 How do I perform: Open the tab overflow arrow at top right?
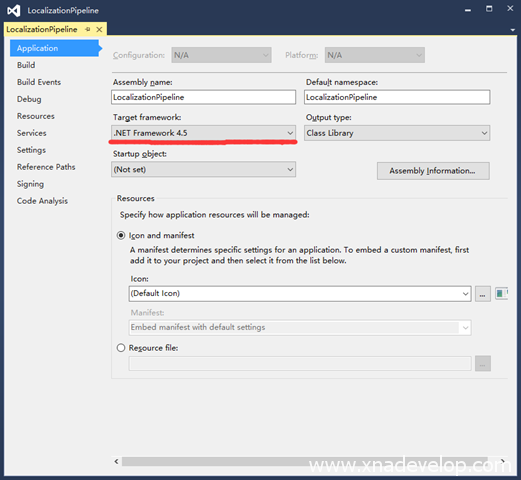[513, 30]
